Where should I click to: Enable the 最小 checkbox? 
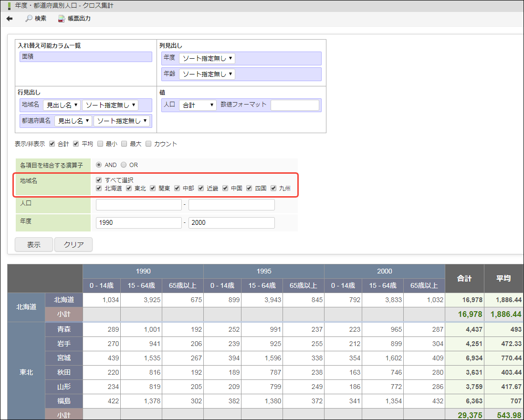(x=100, y=144)
